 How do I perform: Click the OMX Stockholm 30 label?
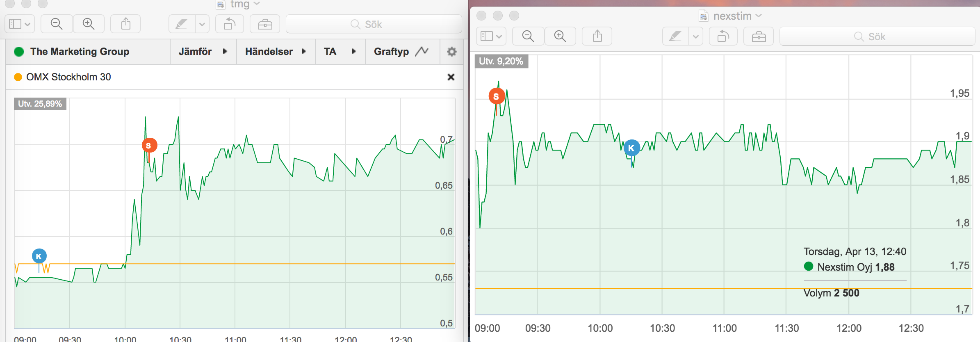click(x=68, y=77)
